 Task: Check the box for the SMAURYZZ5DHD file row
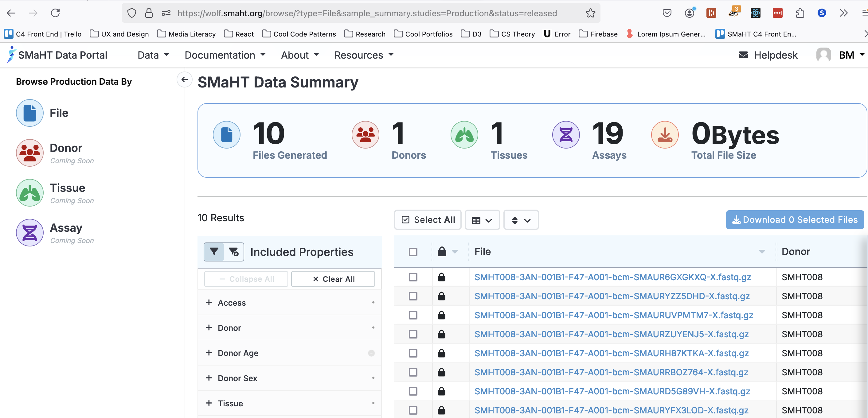(413, 296)
